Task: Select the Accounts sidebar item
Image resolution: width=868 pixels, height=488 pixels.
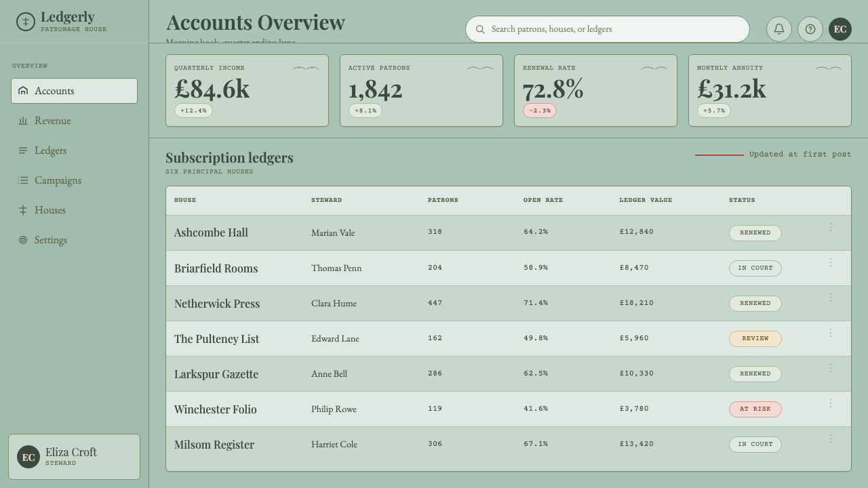Action: point(74,91)
